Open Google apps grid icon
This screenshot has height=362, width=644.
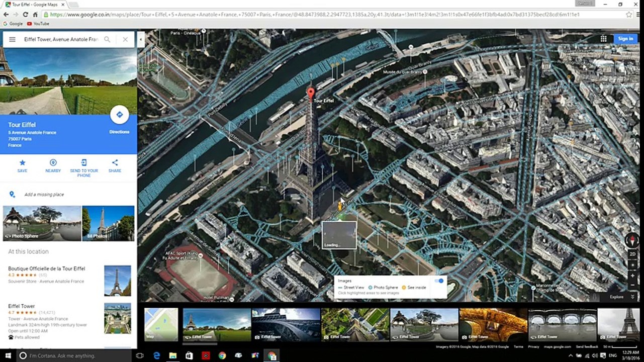[603, 39]
